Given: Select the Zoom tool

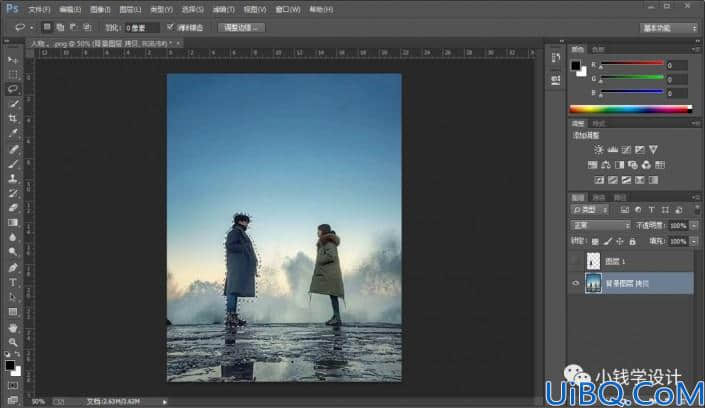Looking at the screenshot, I should point(13,342).
